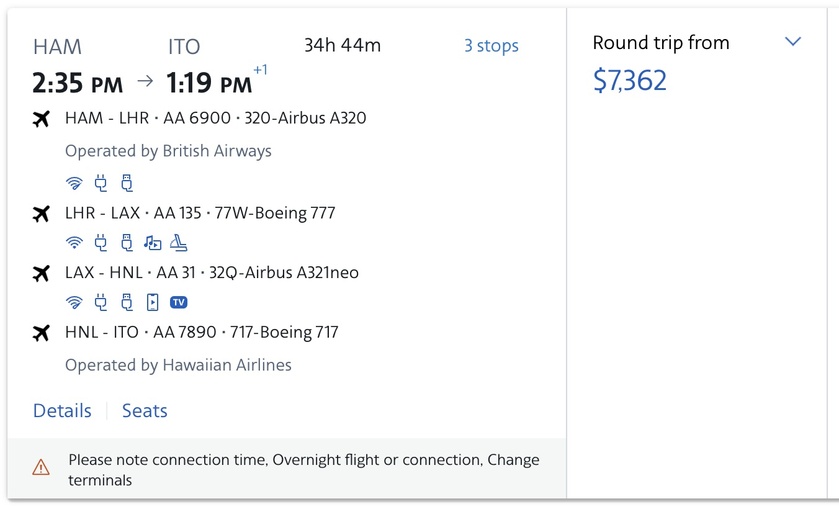Expand the Round trip fare chevron
The width and height of the screenshot is (839, 509).
[793, 42]
